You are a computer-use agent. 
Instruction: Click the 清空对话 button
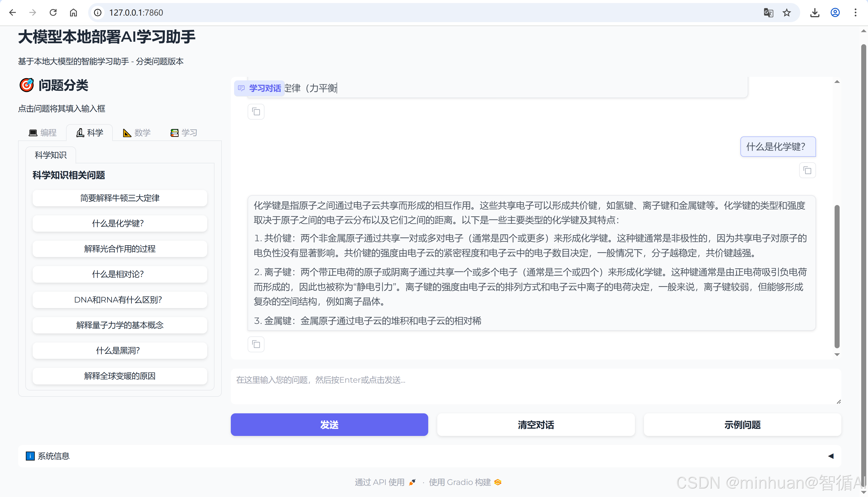point(536,425)
